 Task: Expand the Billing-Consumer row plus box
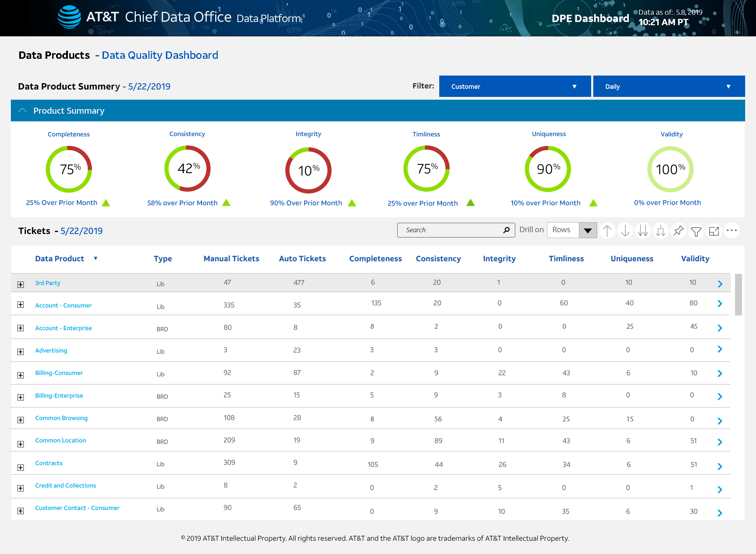pyautogui.click(x=21, y=375)
